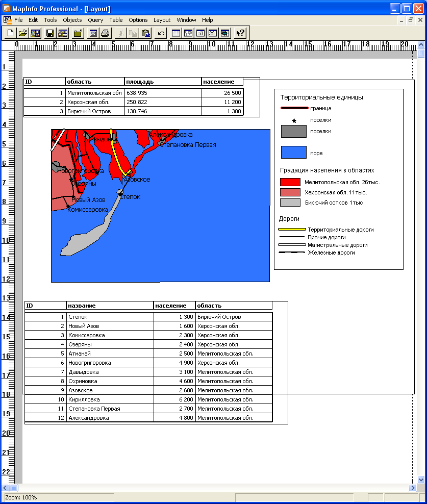
Task: Select the blue море legend swatch
Action: (293, 153)
